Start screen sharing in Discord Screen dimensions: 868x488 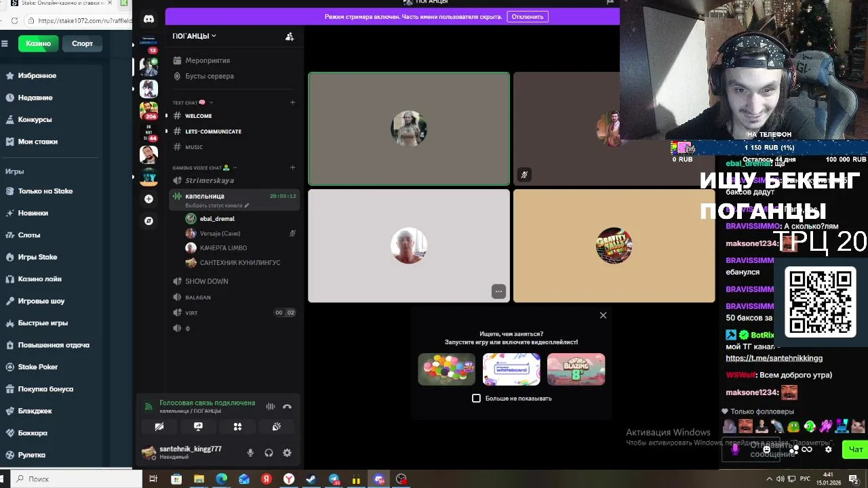coord(198,426)
